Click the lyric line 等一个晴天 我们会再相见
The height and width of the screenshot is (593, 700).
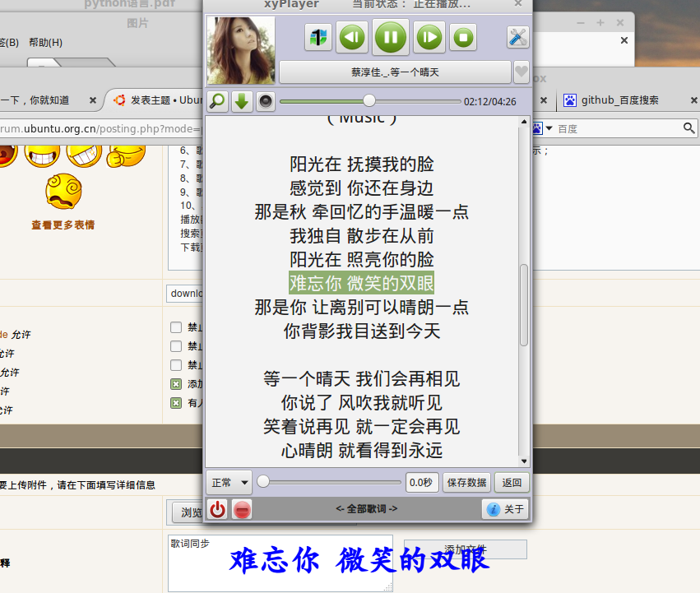[x=362, y=379]
